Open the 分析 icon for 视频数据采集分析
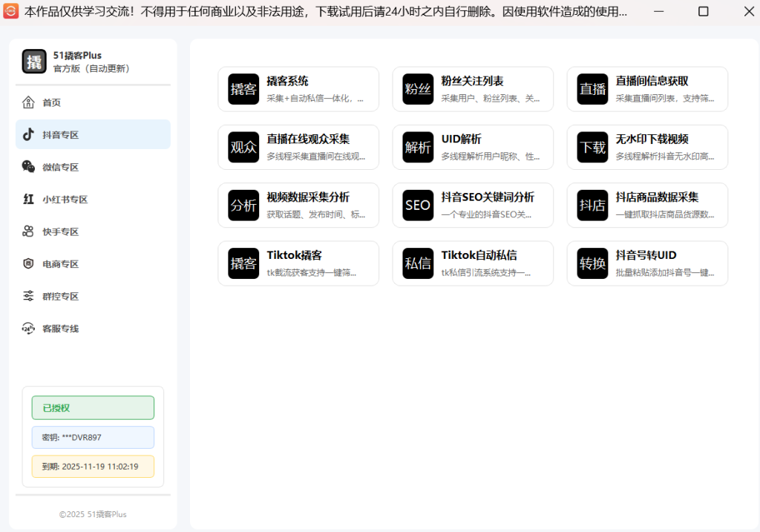 point(243,205)
